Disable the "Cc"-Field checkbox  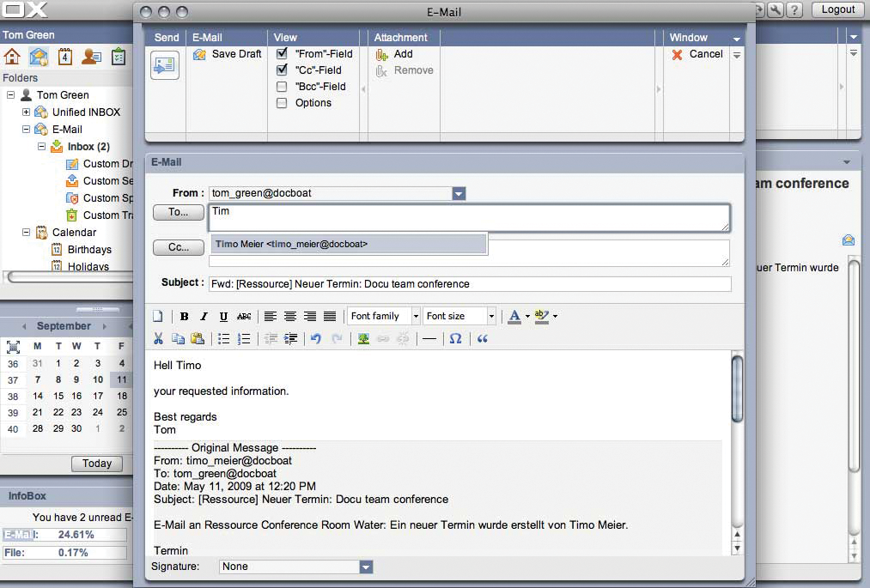click(x=282, y=70)
